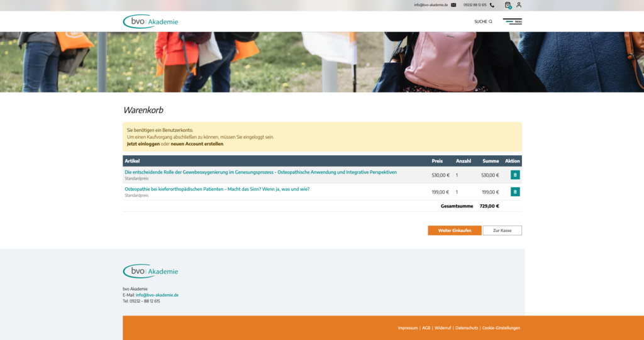
Task: Click the Zur Kasse button
Action: coord(502,231)
